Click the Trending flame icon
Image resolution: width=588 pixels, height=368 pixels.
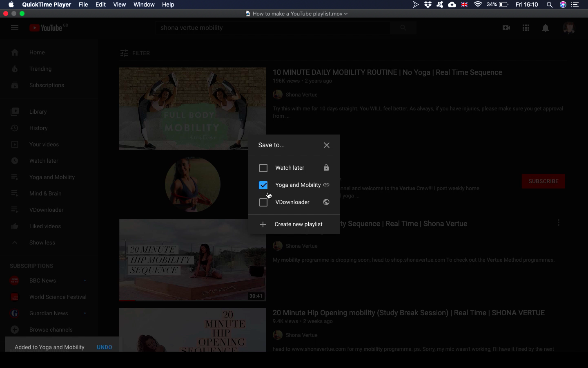[15, 69]
